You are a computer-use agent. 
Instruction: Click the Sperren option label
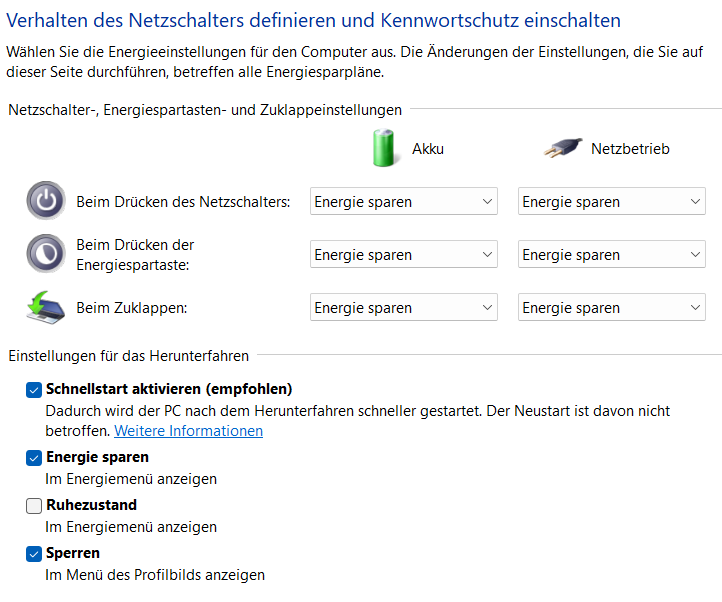pyautogui.click(x=73, y=553)
